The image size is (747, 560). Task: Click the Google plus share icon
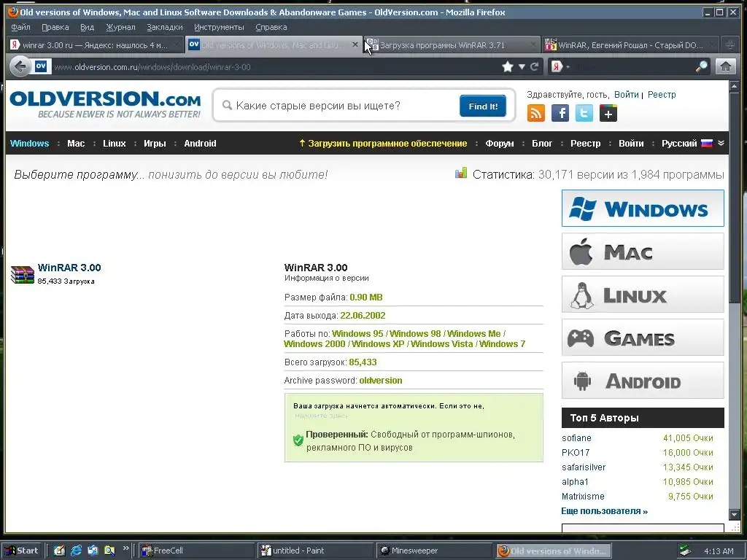[x=608, y=113]
